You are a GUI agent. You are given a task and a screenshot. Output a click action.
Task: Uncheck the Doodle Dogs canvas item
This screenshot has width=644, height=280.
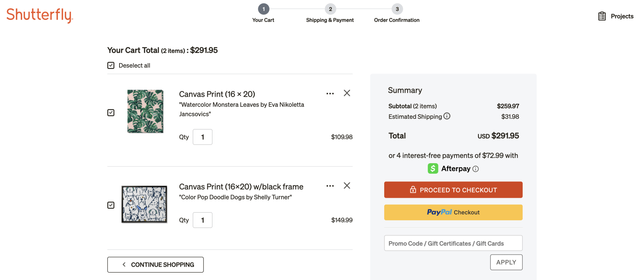111,205
